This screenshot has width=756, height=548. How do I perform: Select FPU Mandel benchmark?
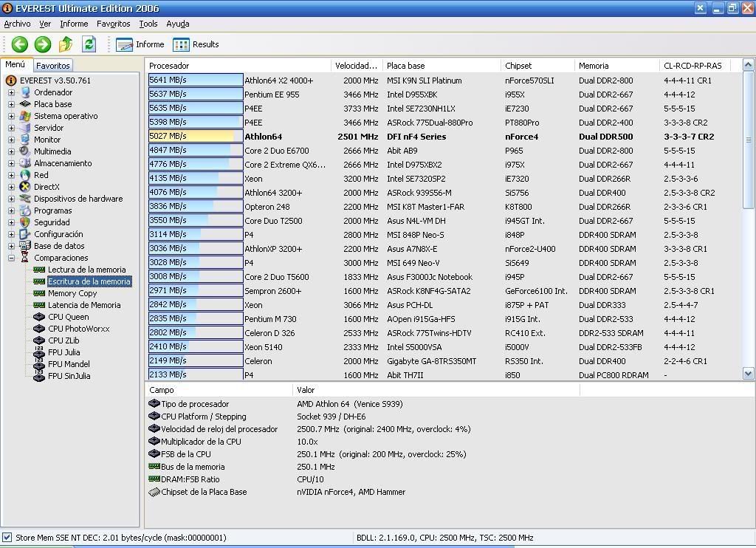[69, 364]
